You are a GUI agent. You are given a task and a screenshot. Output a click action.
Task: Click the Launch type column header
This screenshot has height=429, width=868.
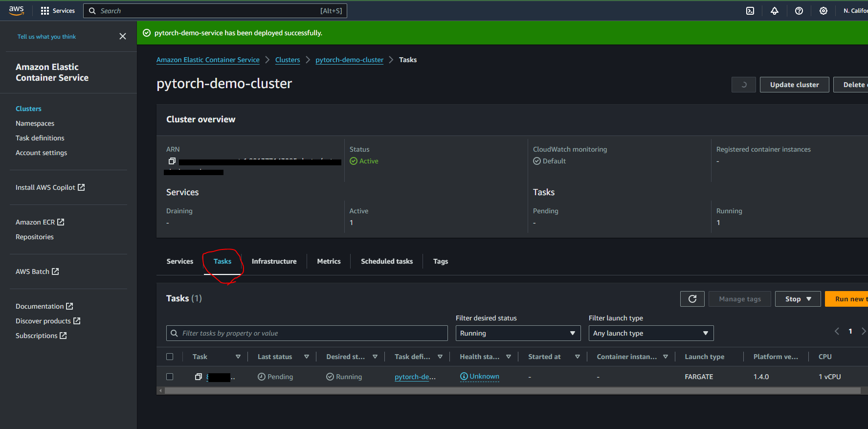tap(705, 357)
